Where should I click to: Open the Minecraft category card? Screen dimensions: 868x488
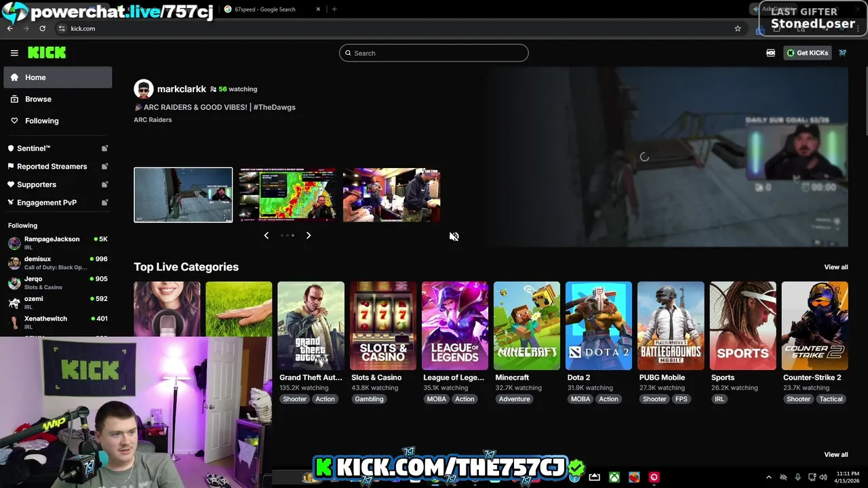pyautogui.click(x=526, y=326)
